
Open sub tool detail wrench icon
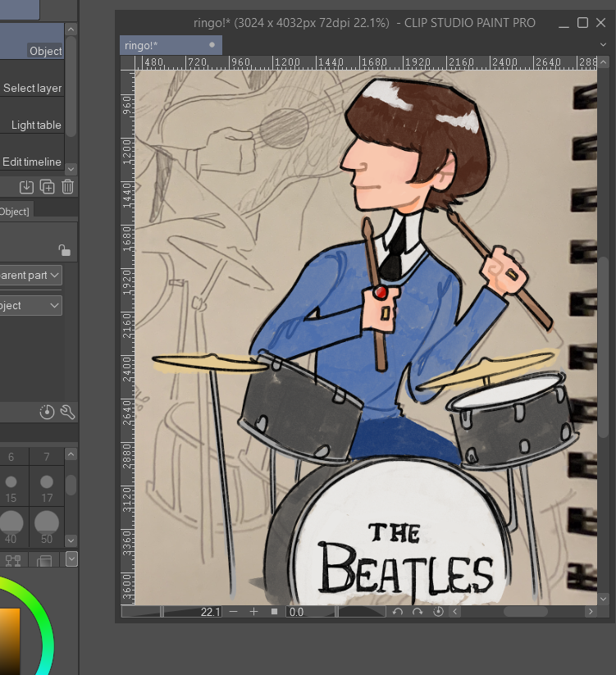coord(67,412)
